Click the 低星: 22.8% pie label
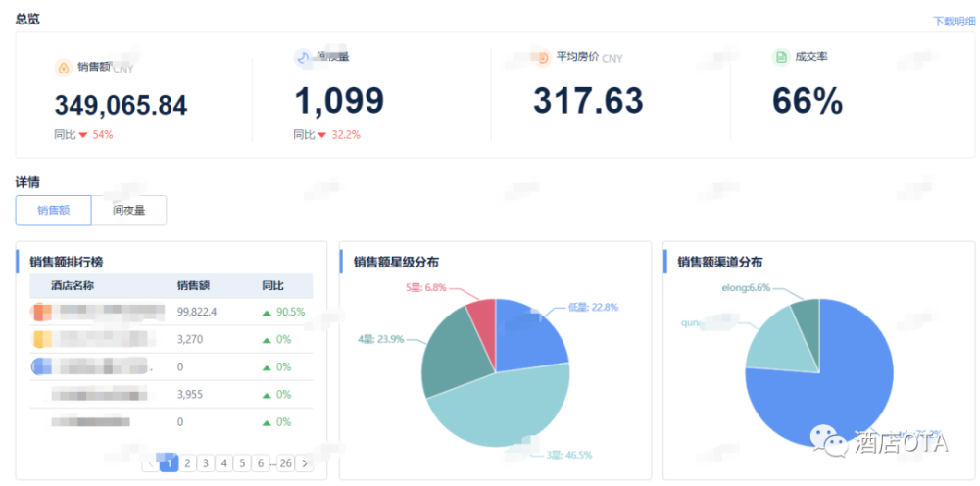This screenshot has height=486, width=980. point(593,307)
